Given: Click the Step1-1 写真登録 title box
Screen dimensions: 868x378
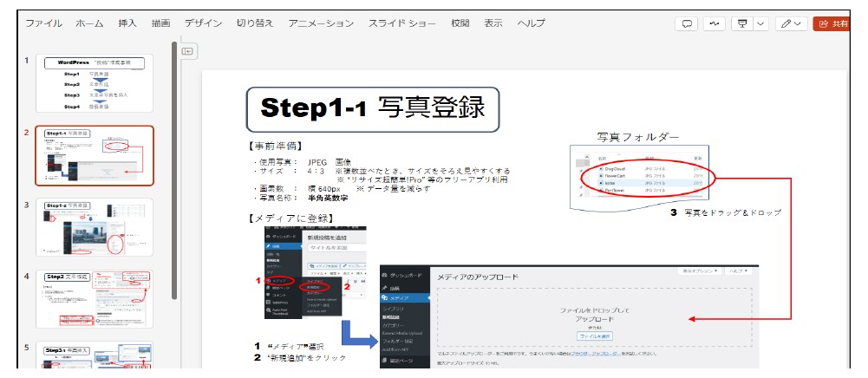Looking at the screenshot, I should click(x=373, y=108).
